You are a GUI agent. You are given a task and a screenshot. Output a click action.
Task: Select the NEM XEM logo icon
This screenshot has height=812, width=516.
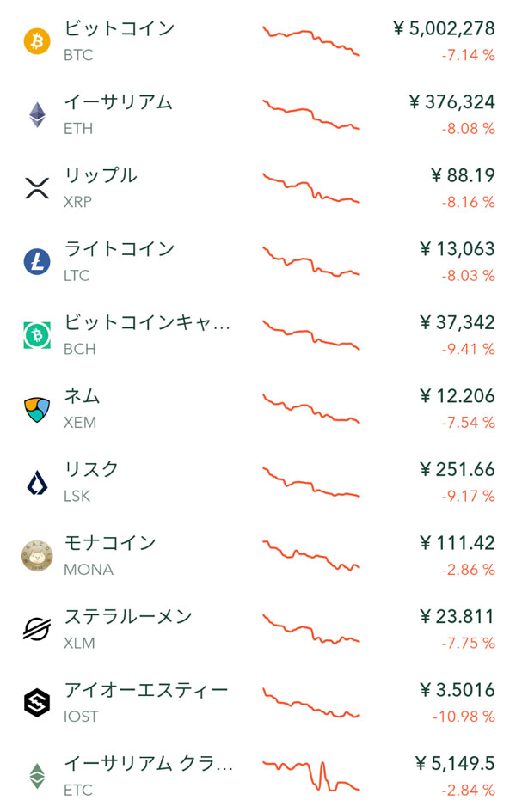point(37,409)
